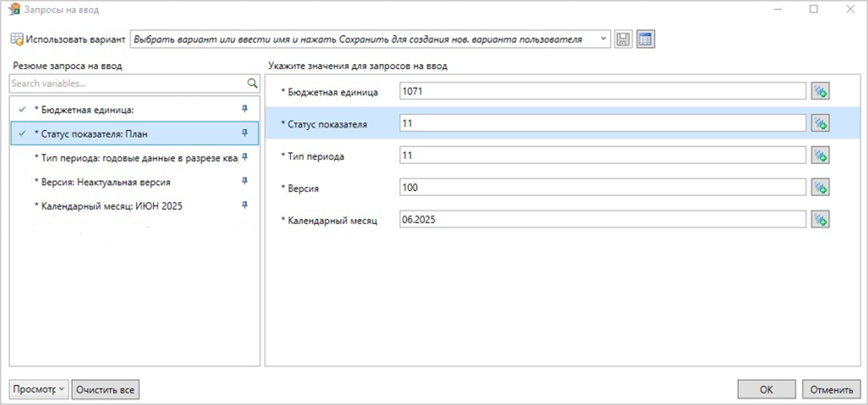868x405 pixels.
Task: Click the Версия input field with 100
Action: (602, 188)
